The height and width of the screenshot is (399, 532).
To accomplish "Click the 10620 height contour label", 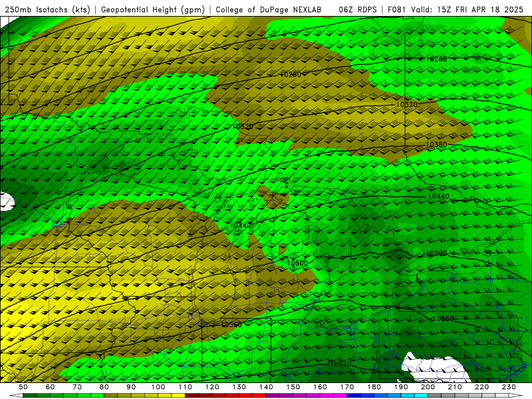I will tap(340, 364).
